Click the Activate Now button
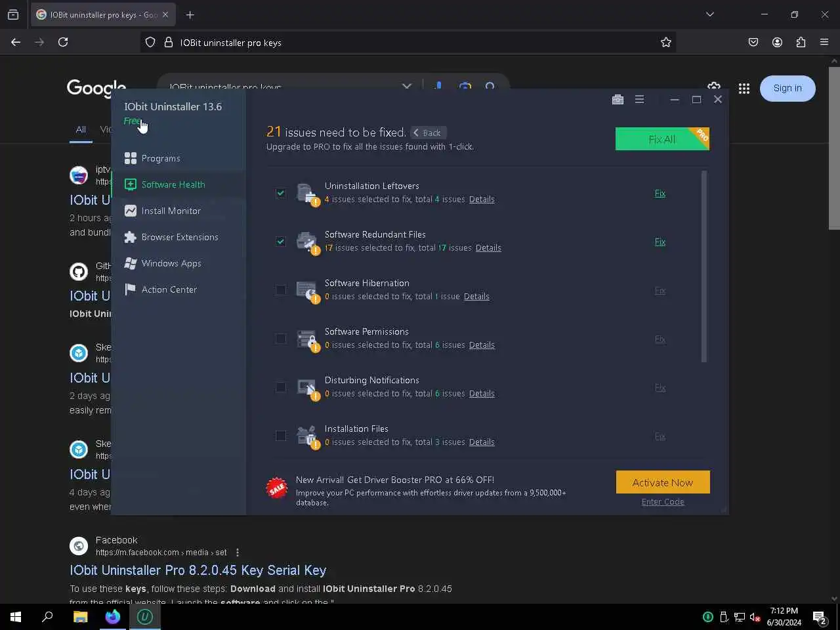 pyautogui.click(x=663, y=482)
